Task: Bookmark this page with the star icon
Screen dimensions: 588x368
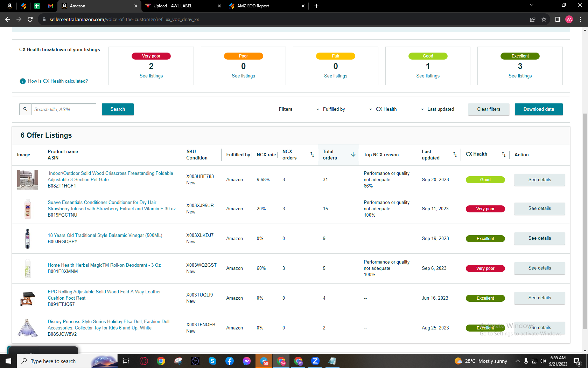Action: (544, 19)
